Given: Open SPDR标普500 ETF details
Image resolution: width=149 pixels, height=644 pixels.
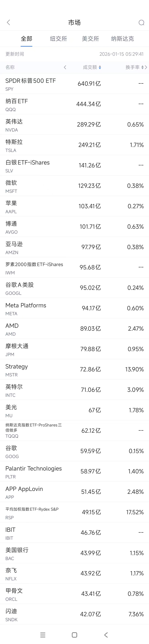Looking at the screenshot, I should click(x=74, y=84).
